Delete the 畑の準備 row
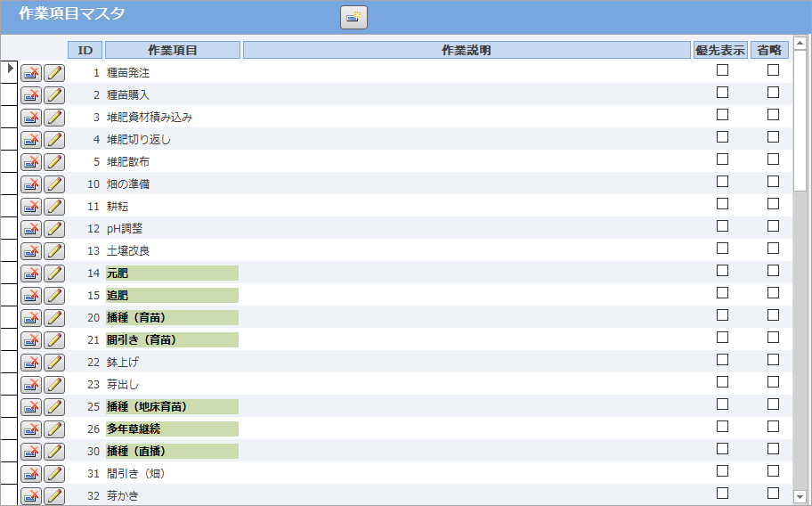Viewport: 812px width, 506px height. [x=31, y=184]
